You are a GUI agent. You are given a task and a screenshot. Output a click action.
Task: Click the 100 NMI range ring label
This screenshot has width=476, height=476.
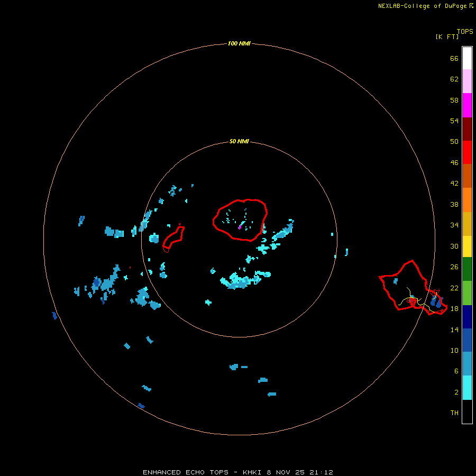coord(239,43)
